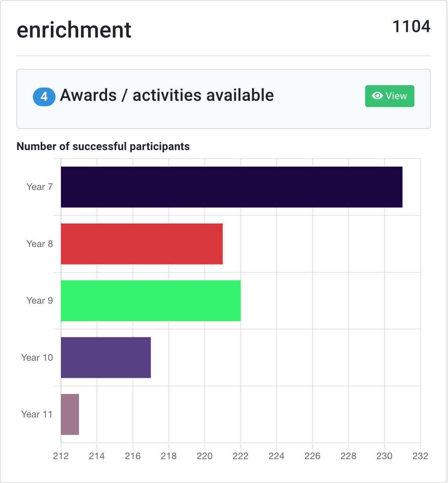The width and height of the screenshot is (448, 483).
Task: Click the green View button
Action: coord(389,96)
